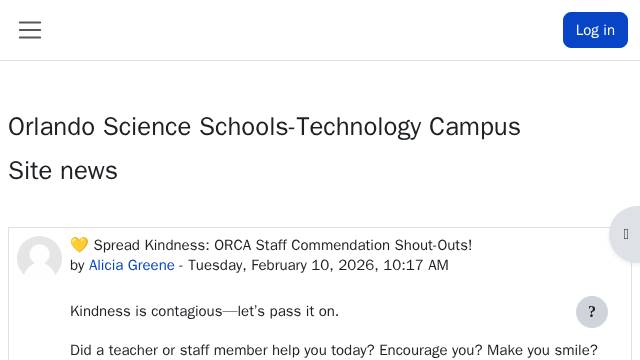This screenshot has height=360, width=640.
Task: Select the gray user avatar placeholder
Action: (x=39, y=258)
